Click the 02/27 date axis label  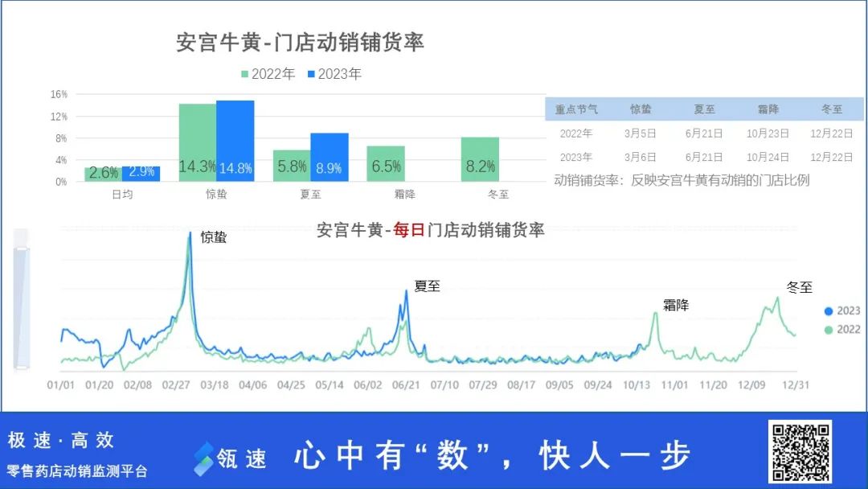pyautogui.click(x=176, y=385)
